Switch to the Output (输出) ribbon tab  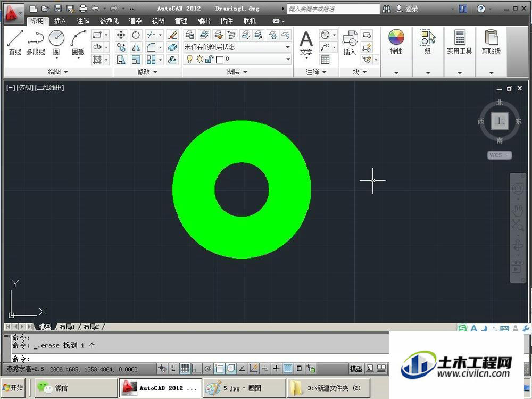click(x=204, y=21)
